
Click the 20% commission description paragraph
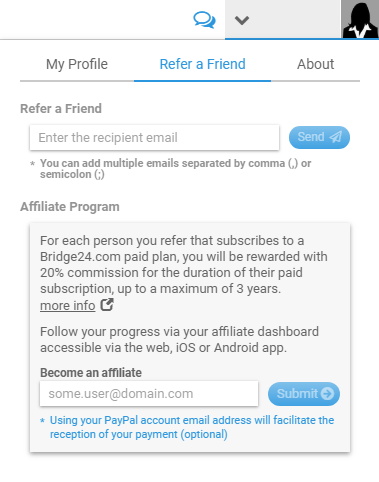pos(184,264)
